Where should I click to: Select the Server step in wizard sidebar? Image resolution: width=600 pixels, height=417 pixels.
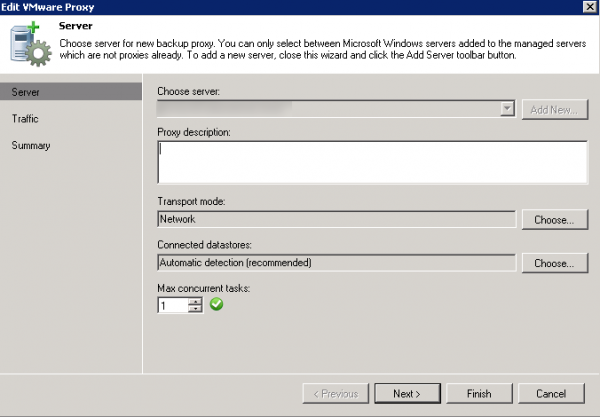pos(70,92)
